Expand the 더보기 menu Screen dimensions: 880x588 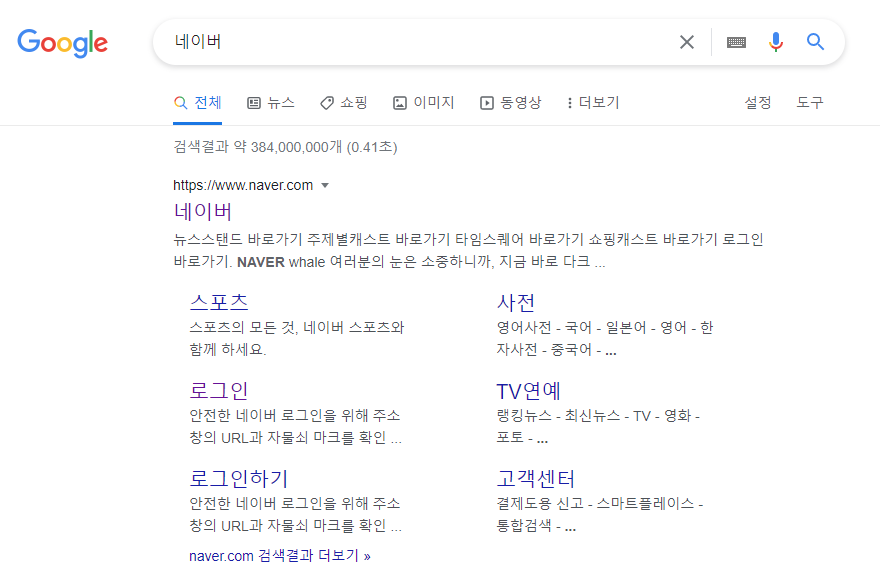tap(593, 103)
